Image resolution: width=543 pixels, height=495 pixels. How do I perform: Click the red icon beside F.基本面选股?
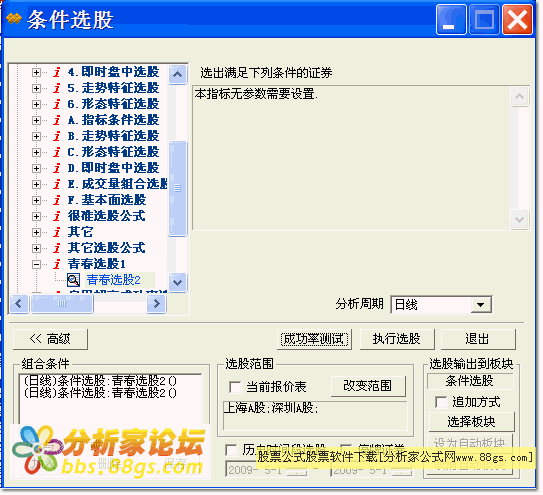pos(57,200)
